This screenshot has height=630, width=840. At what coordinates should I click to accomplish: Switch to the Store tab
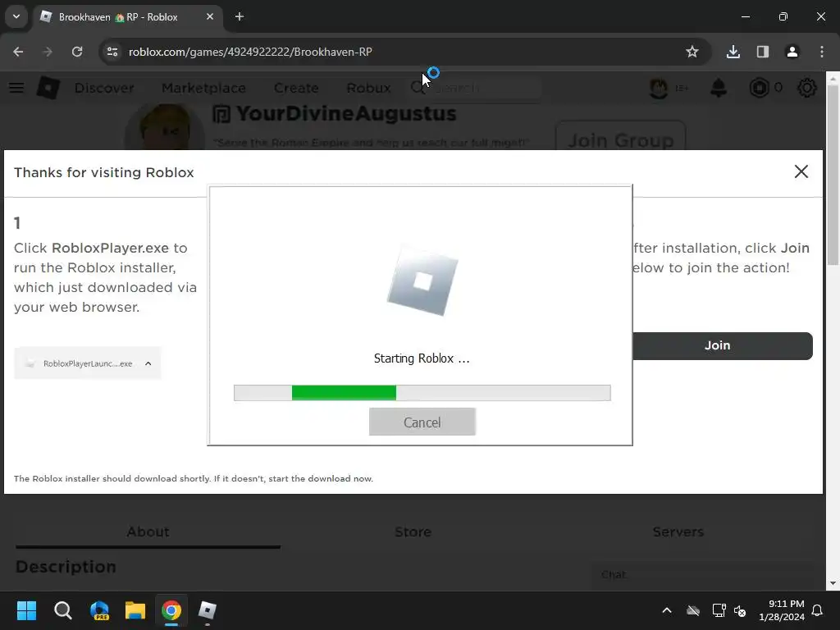coord(413,532)
